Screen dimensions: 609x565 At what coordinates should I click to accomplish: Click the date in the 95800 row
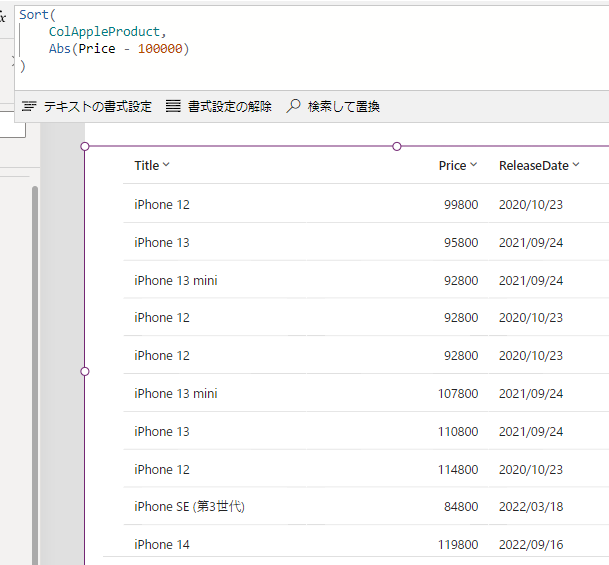tap(531, 242)
